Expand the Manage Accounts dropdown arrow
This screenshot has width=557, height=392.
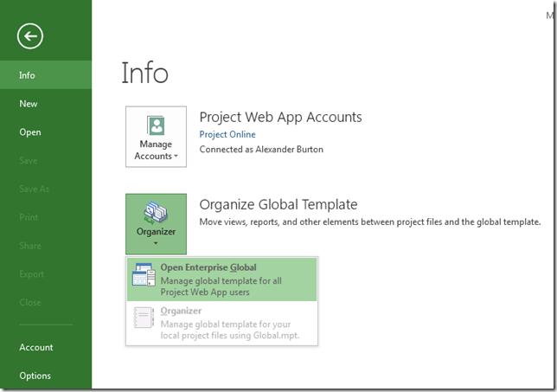pos(176,157)
